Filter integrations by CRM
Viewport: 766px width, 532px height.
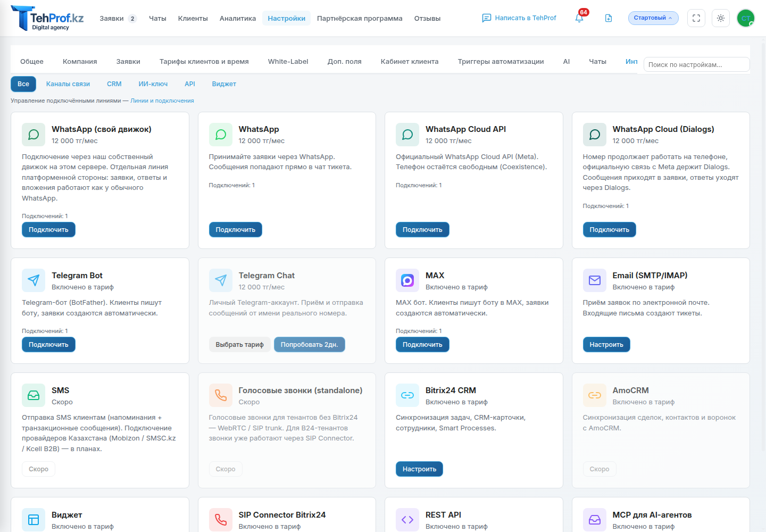click(114, 84)
